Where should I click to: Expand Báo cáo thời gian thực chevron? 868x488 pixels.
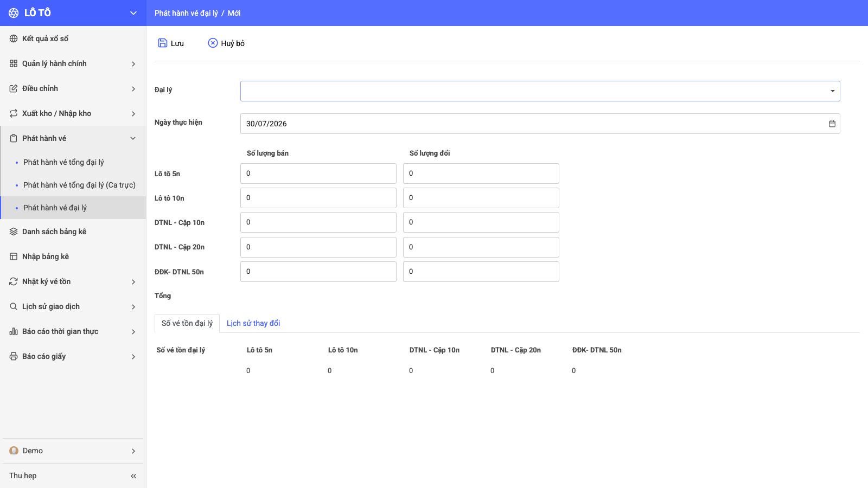(x=133, y=332)
